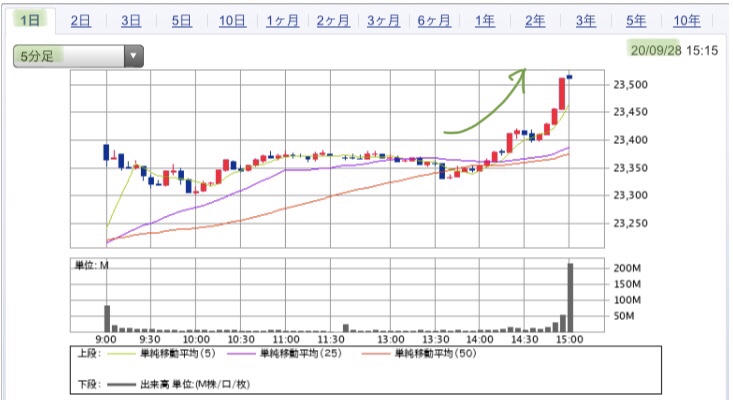Click the 14:30 time axis label
733x400 pixels.
(x=525, y=339)
